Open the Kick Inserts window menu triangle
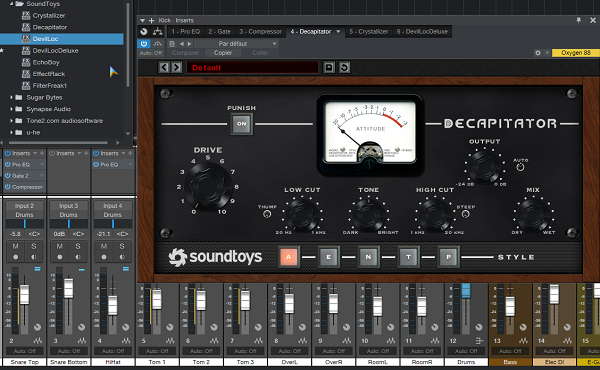The height and width of the screenshot is (370, 600). click(x=142, y=20)
